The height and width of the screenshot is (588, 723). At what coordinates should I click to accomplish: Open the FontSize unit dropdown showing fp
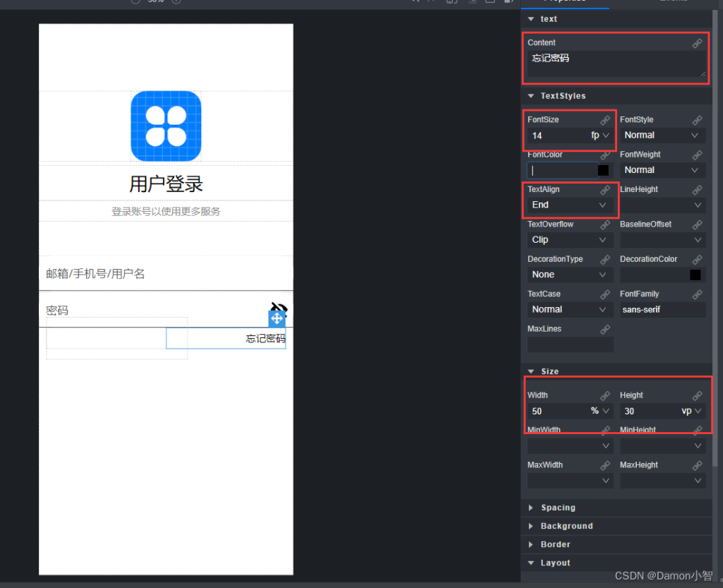pos(600,135)
